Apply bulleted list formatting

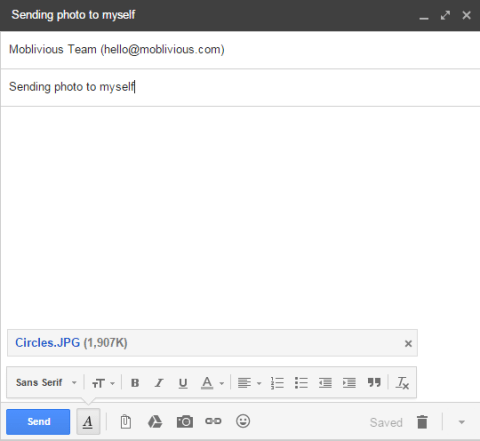coord(301,383)
